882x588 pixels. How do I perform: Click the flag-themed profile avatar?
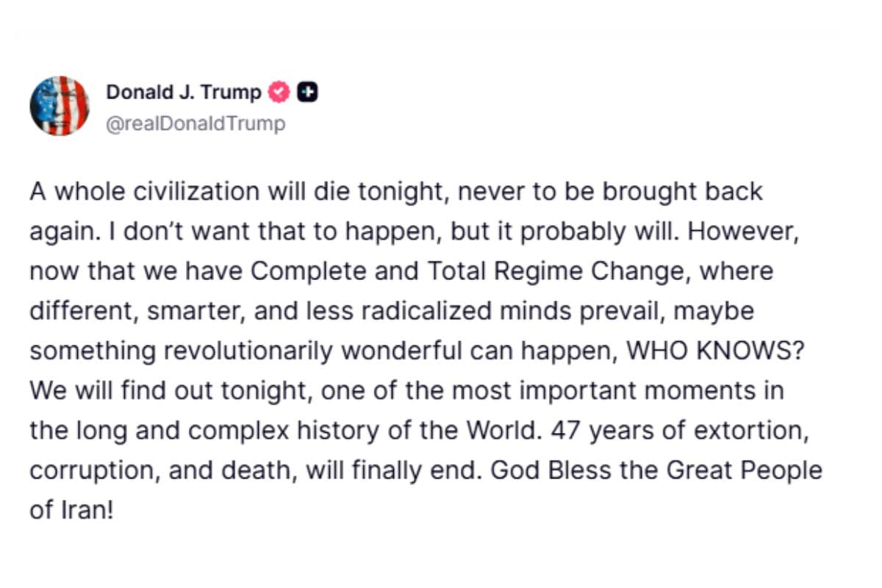[x=60, y=106]
